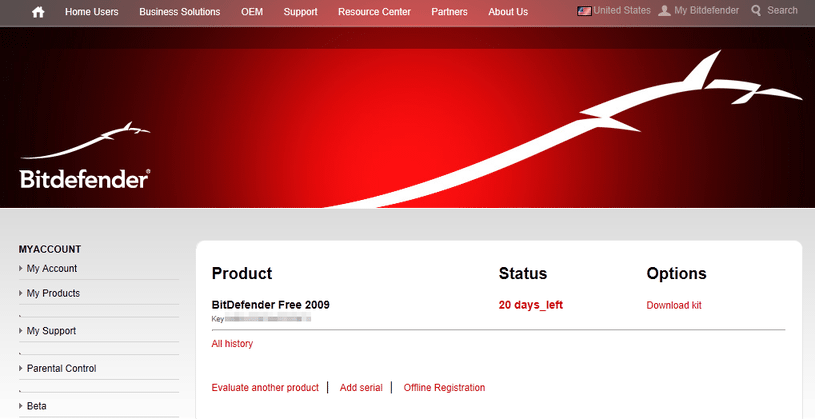Screen dimensions: 815x419
Task: Open My Account sidebar entry
Action: 52,268
